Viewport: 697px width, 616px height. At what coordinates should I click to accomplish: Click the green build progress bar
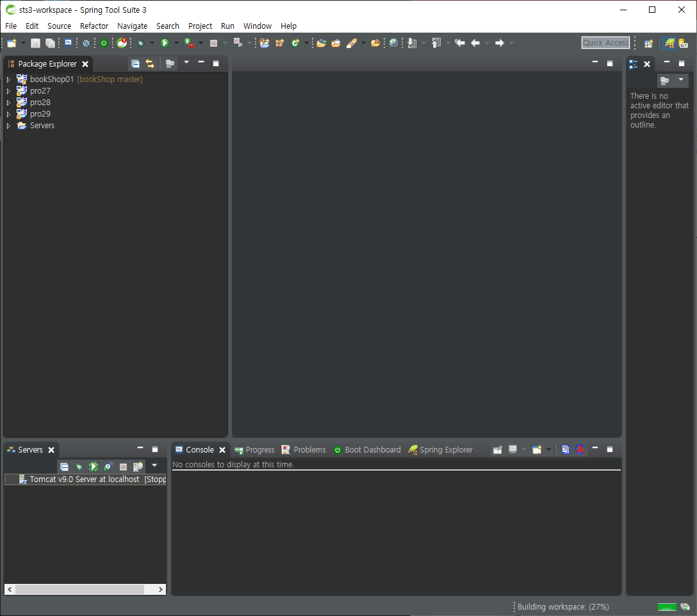pos(667,607)
